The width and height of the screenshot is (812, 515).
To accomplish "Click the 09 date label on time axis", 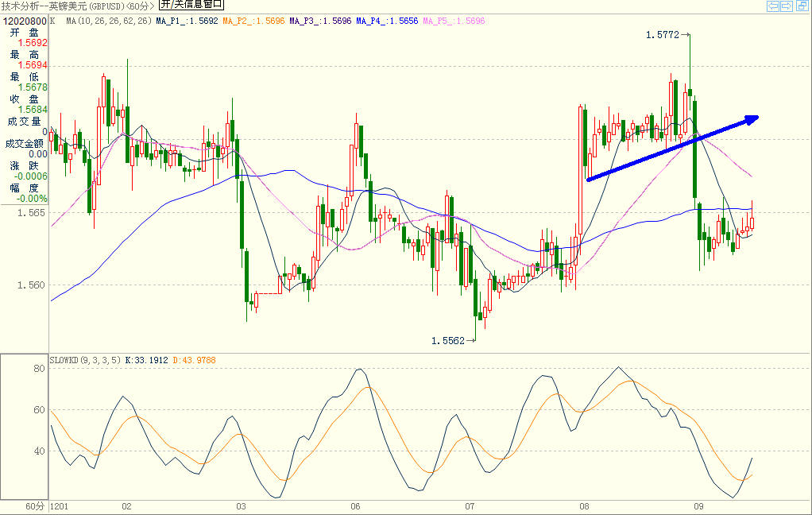I will click(x=698, y=506).
